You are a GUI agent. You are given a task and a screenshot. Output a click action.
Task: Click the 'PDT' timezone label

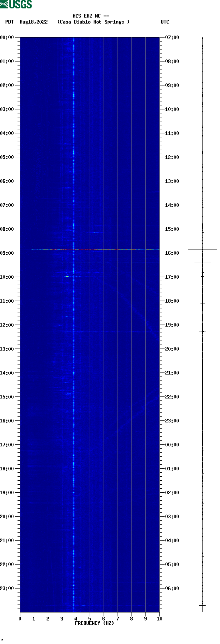[9, 22]
